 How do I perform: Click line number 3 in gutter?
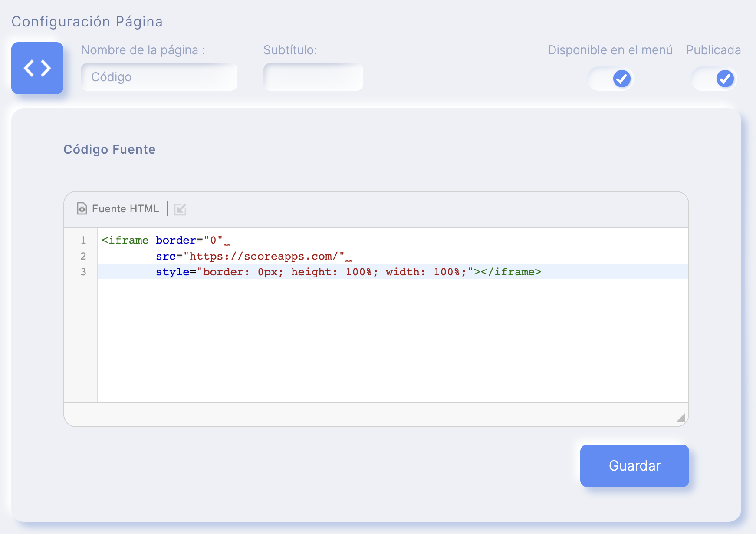(x=83, y=272)
